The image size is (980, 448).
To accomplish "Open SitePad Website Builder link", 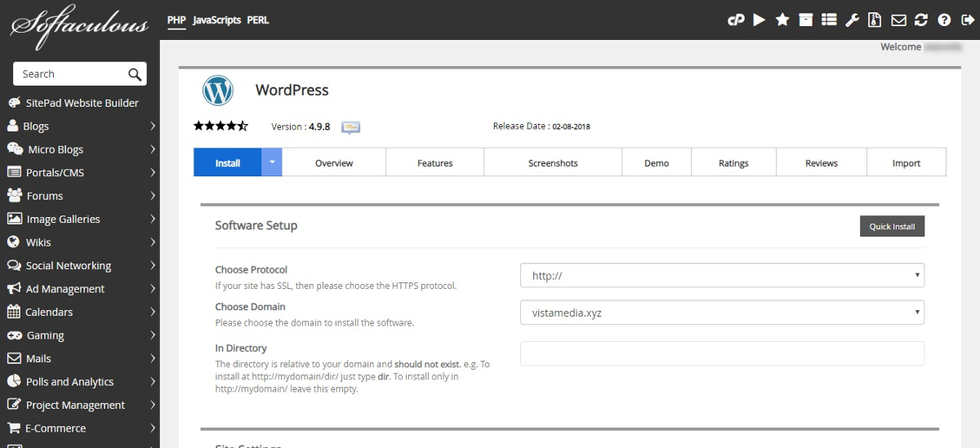I will [x=82, y=103].
